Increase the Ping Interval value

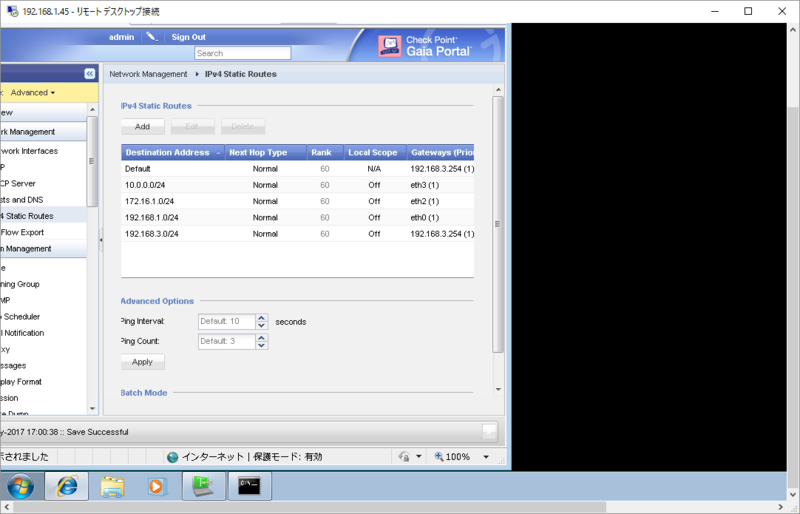coord(261,317)
